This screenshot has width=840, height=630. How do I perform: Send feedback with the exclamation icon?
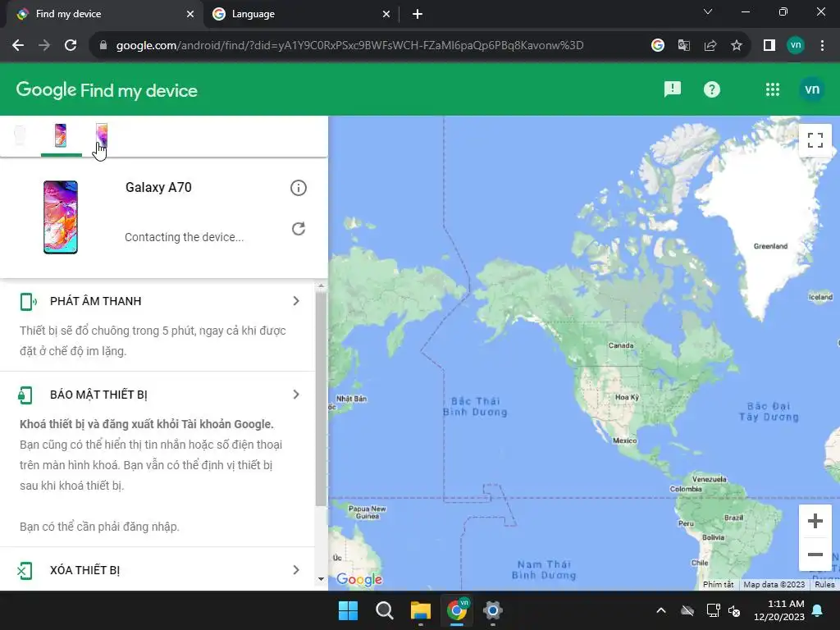tap(673, 89)
